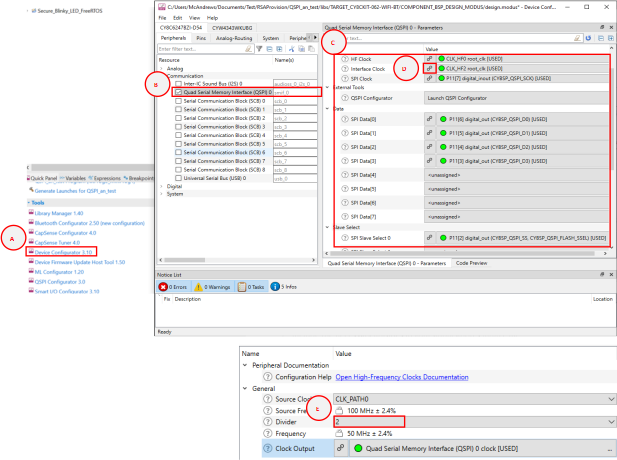Uncheck Quad Serial Memory Interface (QSPI) 0

(x=178, y=92)
